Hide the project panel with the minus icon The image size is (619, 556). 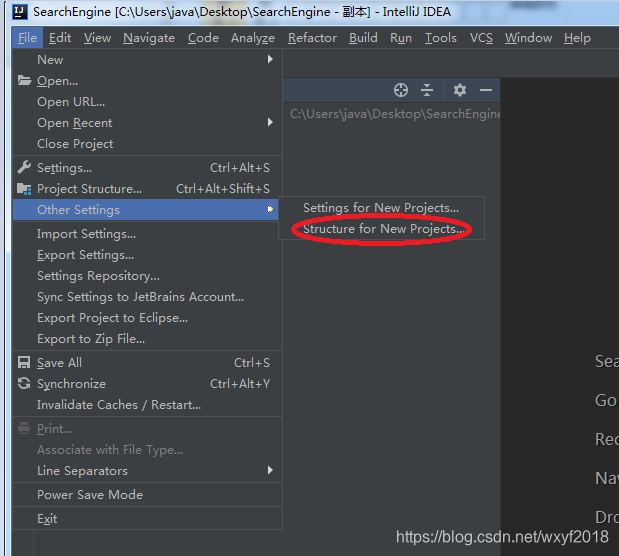coord(486,90)
